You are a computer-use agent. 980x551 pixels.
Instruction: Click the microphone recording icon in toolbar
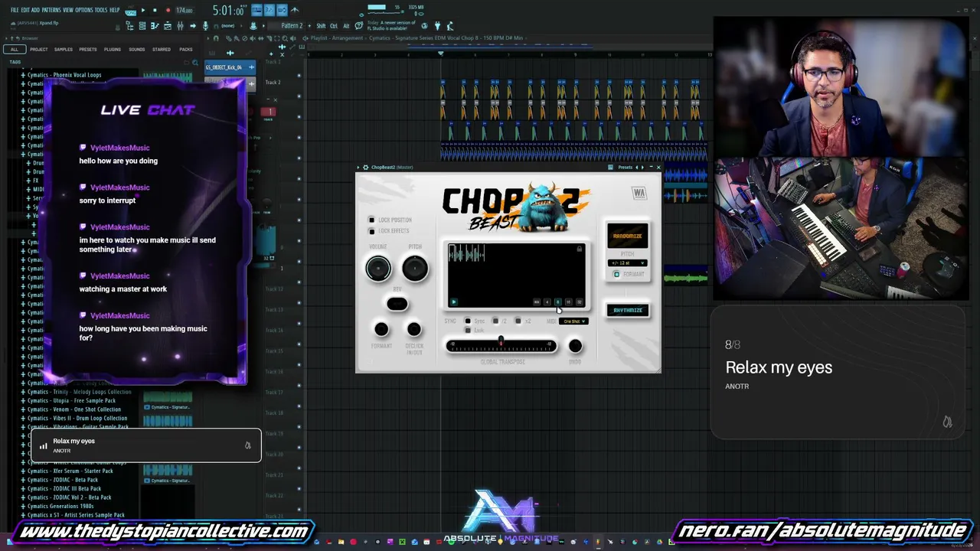205,26
